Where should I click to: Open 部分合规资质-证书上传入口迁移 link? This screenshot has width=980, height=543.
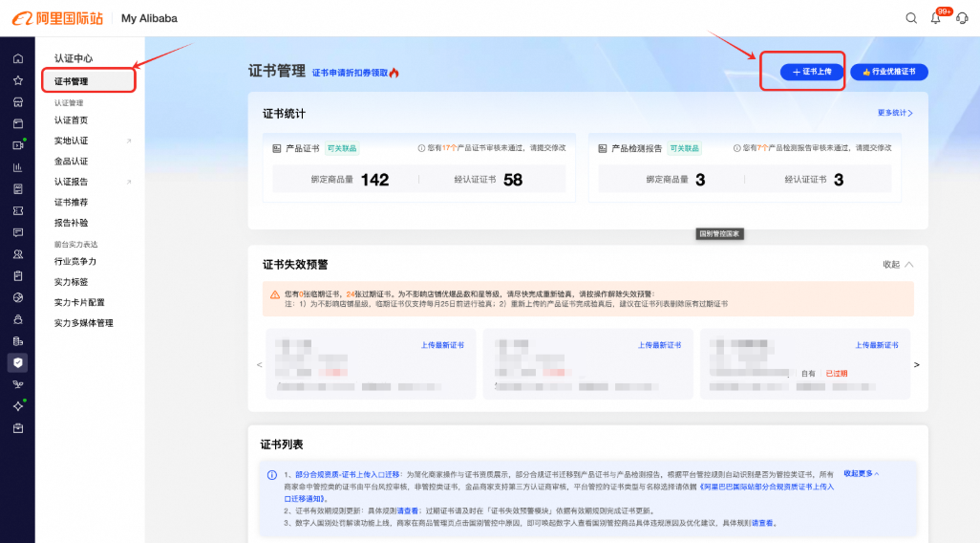click(x=348, y=475)
